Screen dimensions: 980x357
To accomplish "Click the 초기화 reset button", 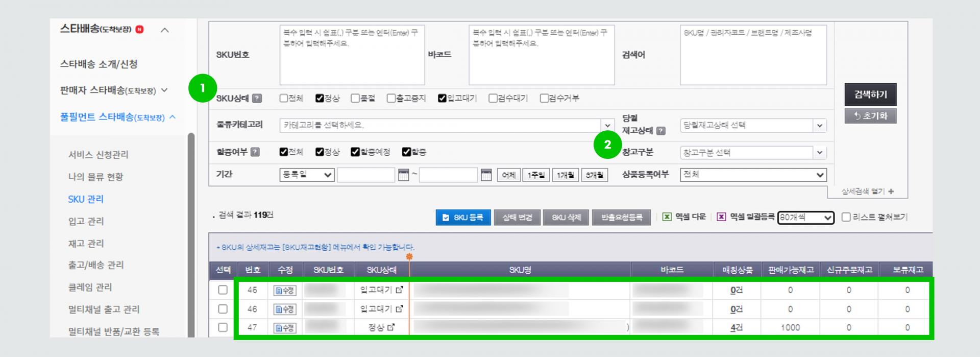I will point(871,116).
